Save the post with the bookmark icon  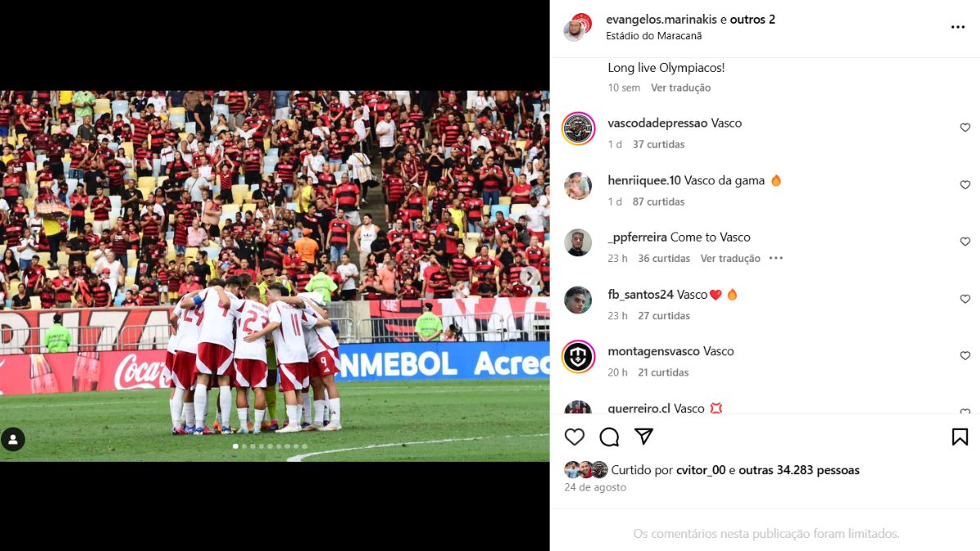(x=960, y=437)
